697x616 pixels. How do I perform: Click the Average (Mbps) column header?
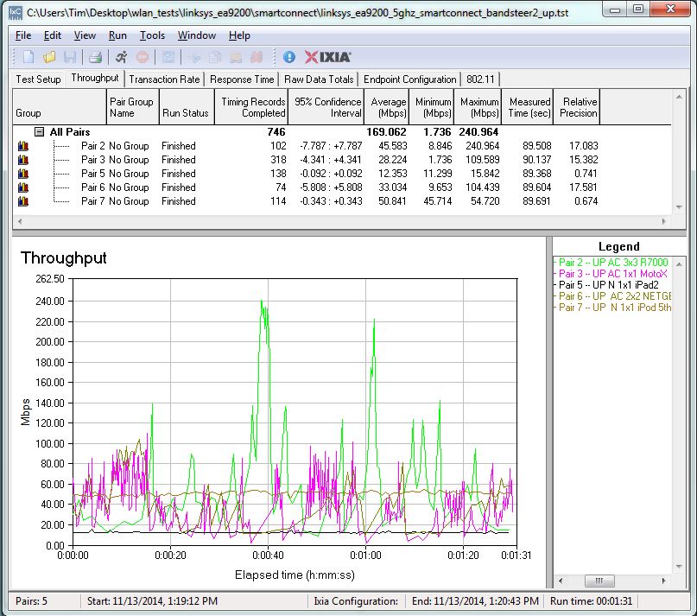coord(387,107)
